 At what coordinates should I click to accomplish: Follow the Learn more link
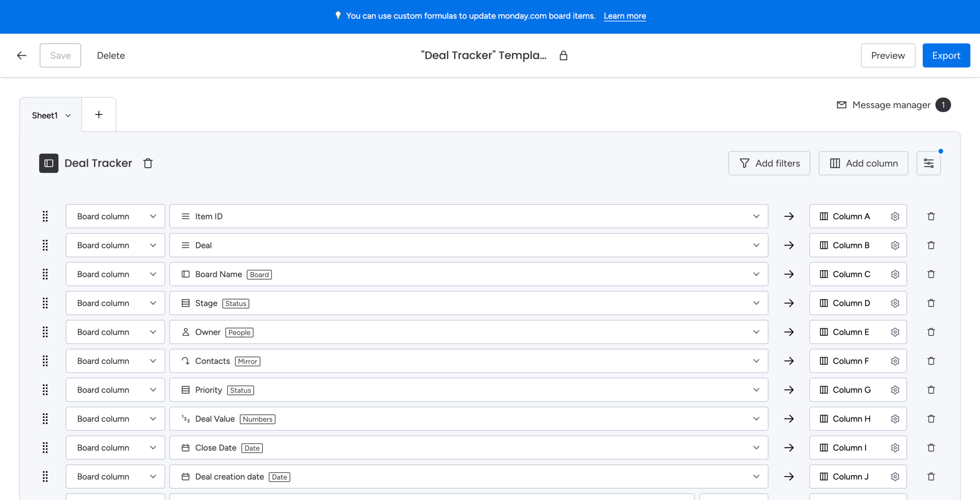[x=624, y=16]
